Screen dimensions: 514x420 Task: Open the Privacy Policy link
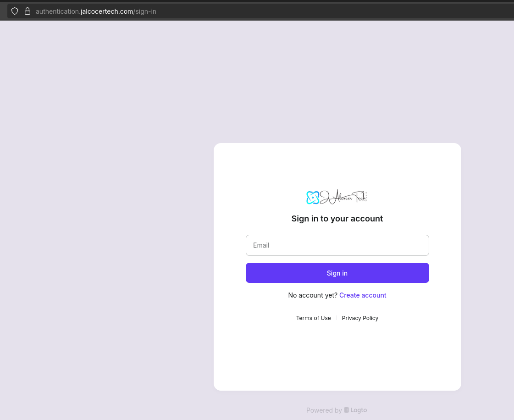(360, 318)
